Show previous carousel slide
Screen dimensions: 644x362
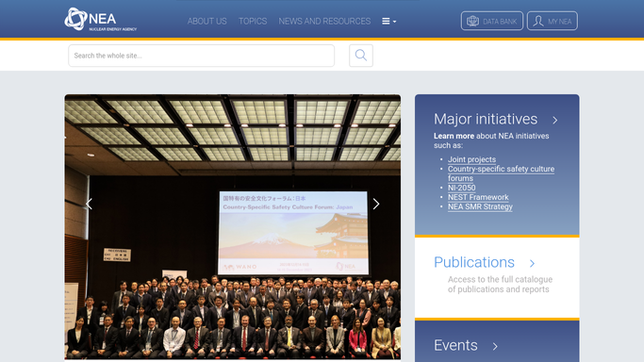coord(90,204)
